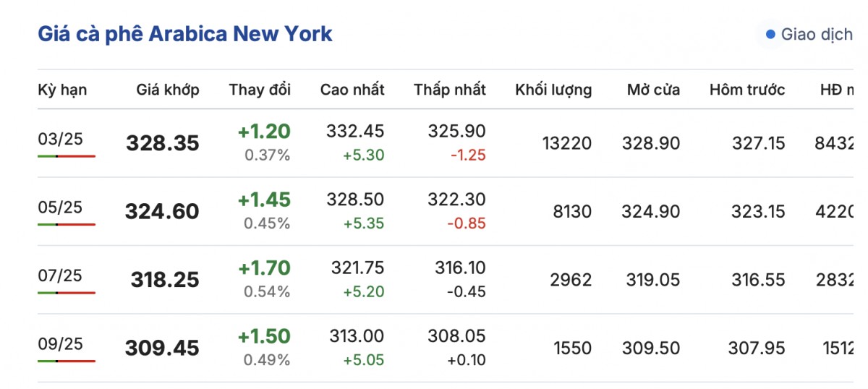Open the 09/25 contract term
868x389 pixels.
click(60, 343)
